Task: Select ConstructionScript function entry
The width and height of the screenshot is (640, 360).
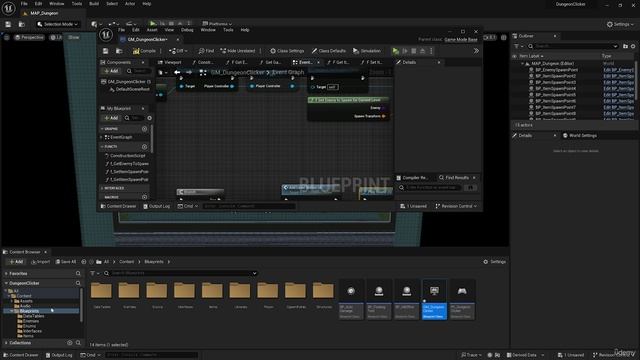Action: click(125, 156)
